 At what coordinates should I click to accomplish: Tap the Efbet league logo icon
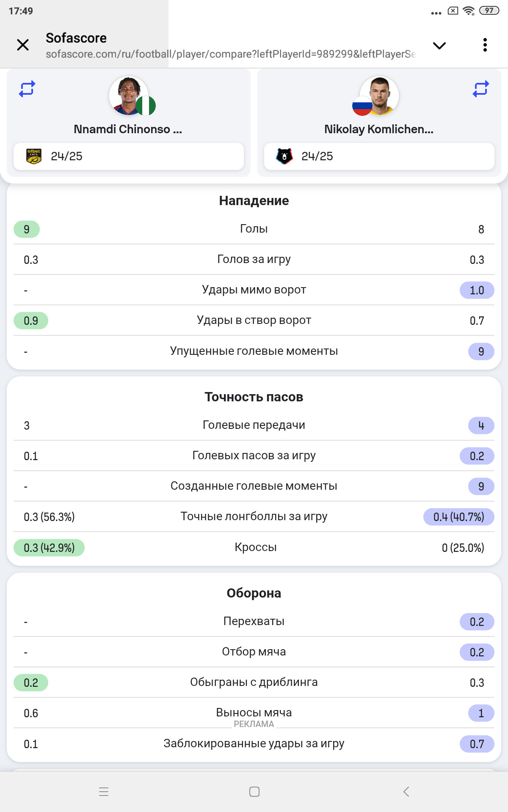click(34, 156)
